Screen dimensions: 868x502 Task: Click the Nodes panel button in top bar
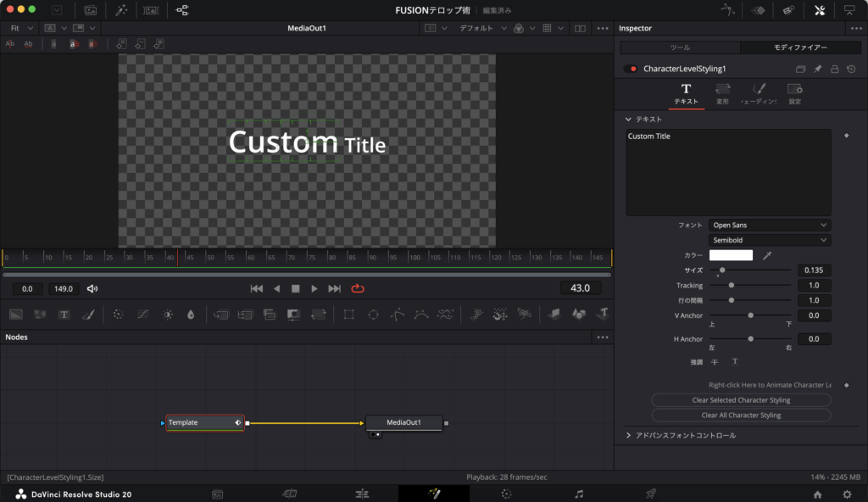[x=182, y=10]
